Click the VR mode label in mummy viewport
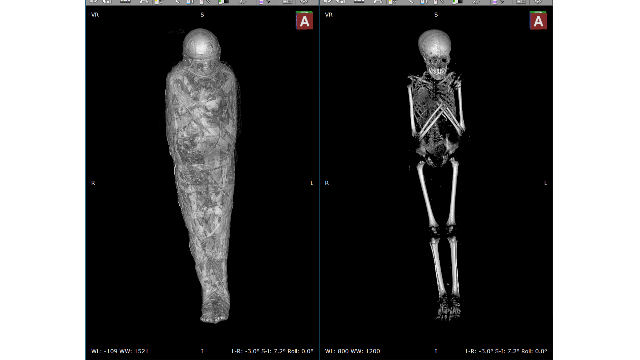640x360 pixels. [x=95, y=15]
